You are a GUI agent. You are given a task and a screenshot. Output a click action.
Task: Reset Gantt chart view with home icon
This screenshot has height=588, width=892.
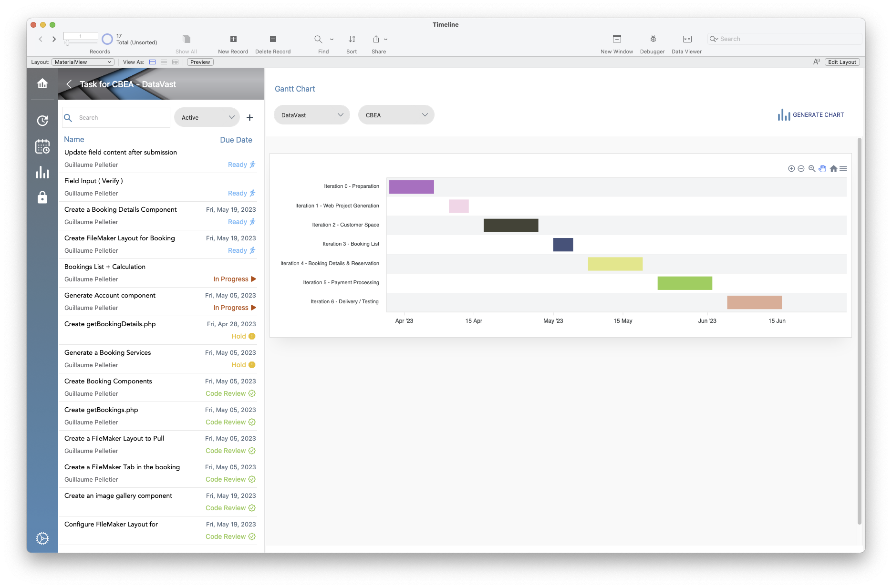point(833,168)
